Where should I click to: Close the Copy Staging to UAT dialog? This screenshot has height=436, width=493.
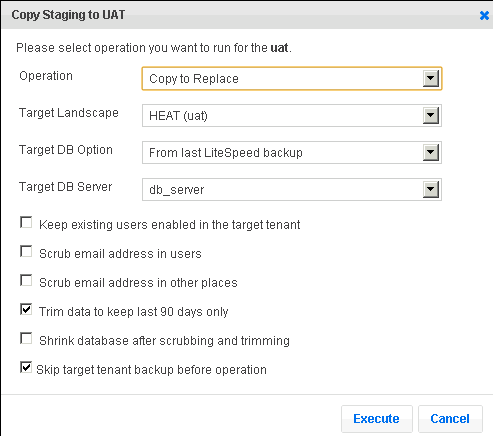click(x=484, y=15)
